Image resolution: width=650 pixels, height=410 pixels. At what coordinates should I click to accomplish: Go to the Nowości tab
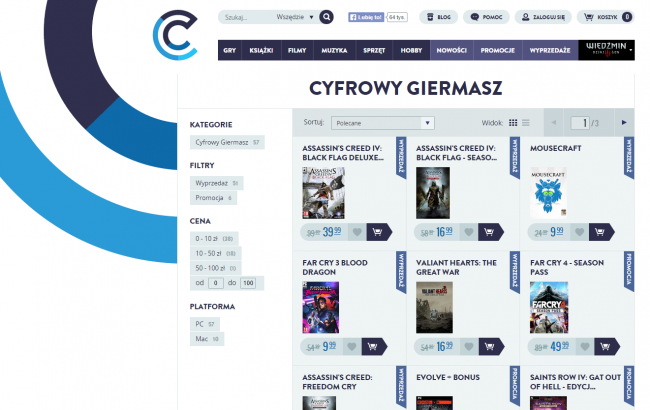click(x=451, y=50)
